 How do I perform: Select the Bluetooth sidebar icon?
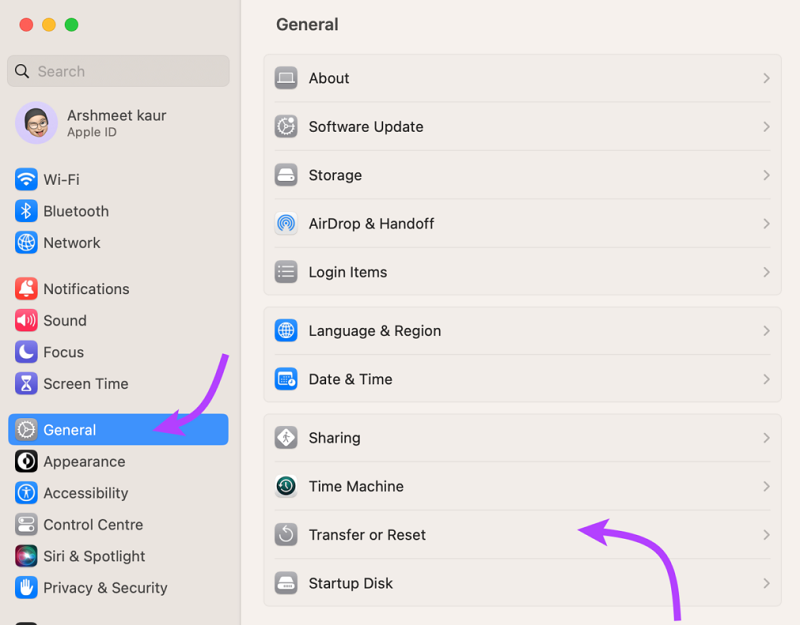tap(26, 212)
